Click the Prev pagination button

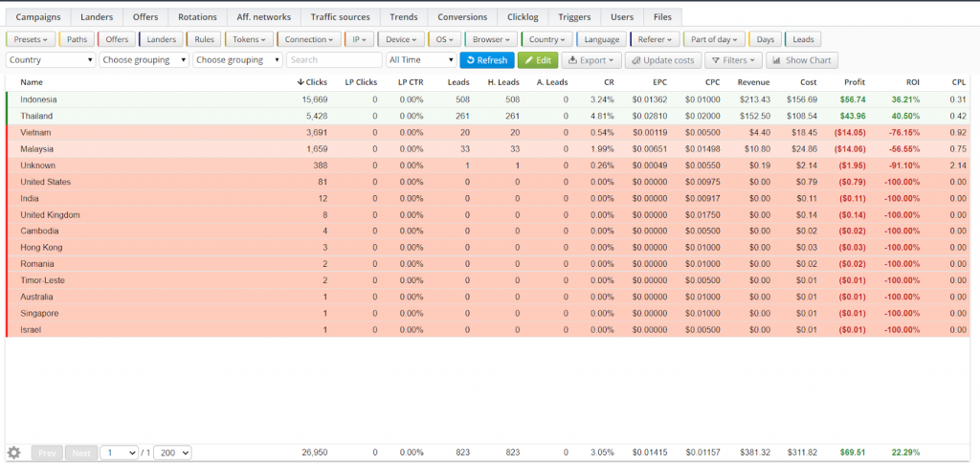[47, 453]
